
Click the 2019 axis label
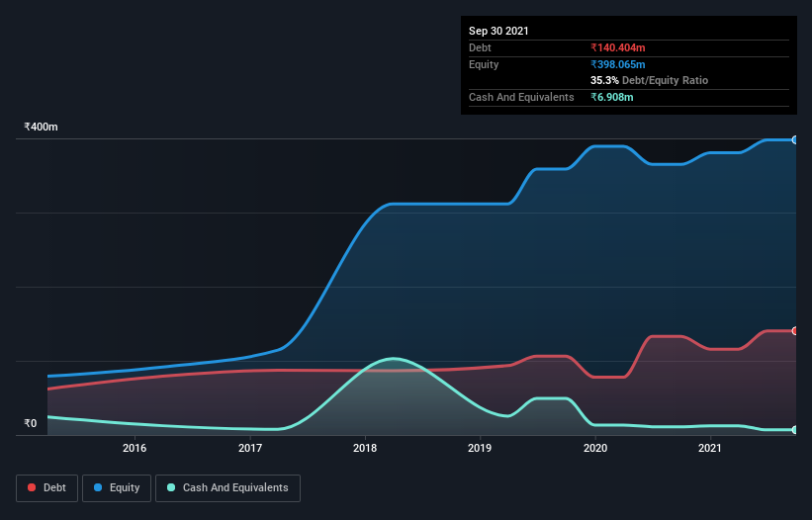coord(480,448)
